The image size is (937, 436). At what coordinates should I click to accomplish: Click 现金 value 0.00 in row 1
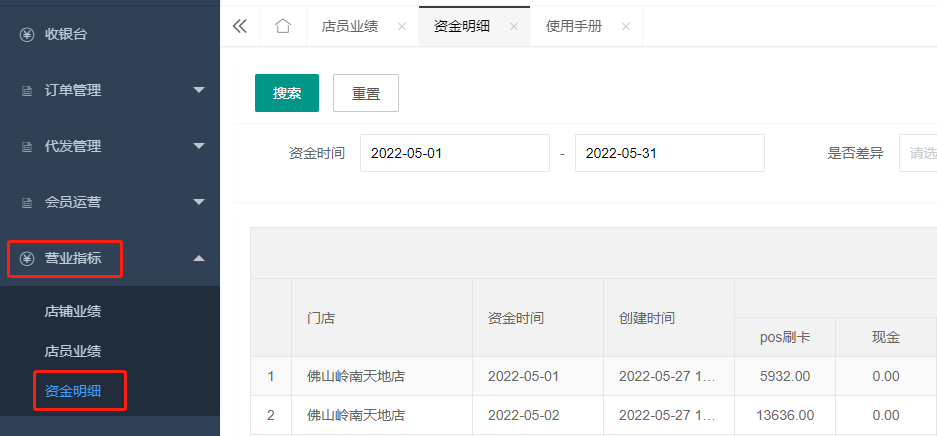pos(886,376)
